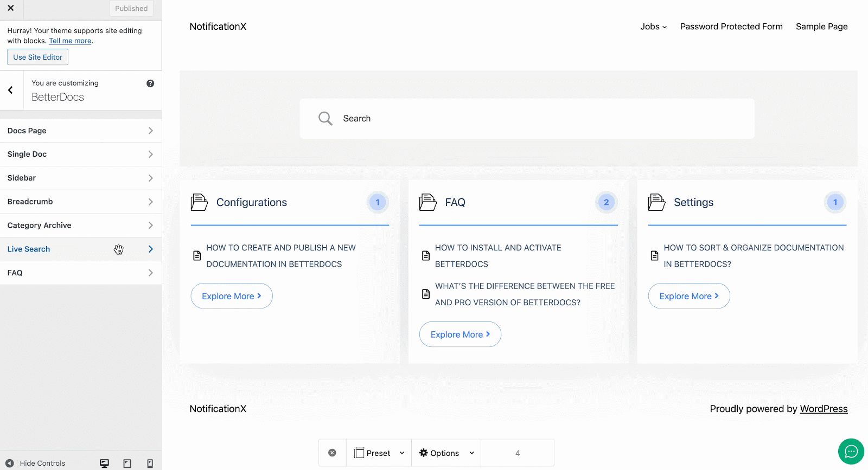Click Explore More under Configurations
Image resolution: width=868 pixels, height=470 pixels.
point(232,296)
